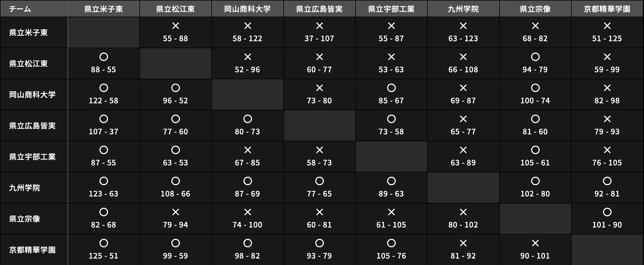Click the score 125 - 51
644x265 pixels.
click(103, 256)
